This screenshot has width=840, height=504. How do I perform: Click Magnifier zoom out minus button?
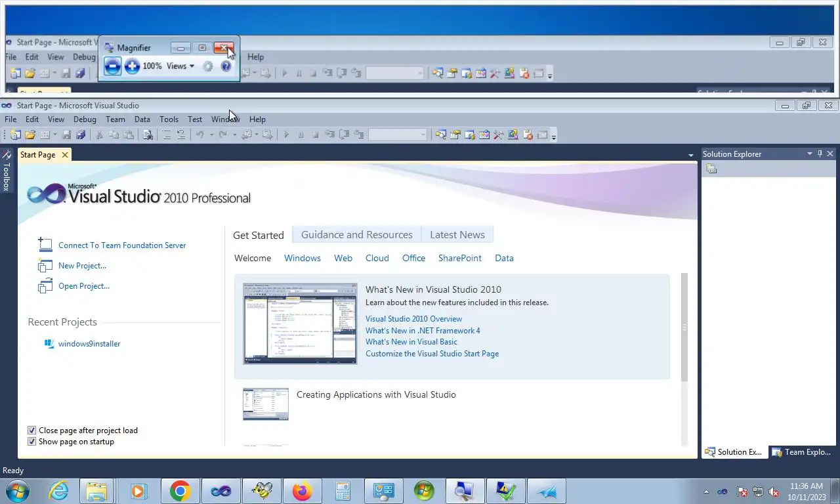pyautogui.click(x=112, y=66)
